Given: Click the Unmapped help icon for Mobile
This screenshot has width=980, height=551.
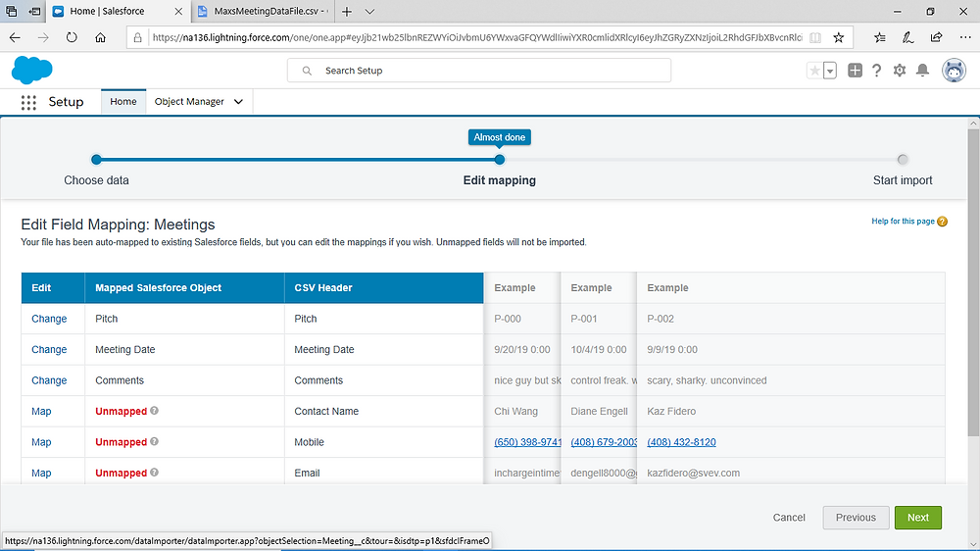Looking at the screenshot, I should click(155, 441).
